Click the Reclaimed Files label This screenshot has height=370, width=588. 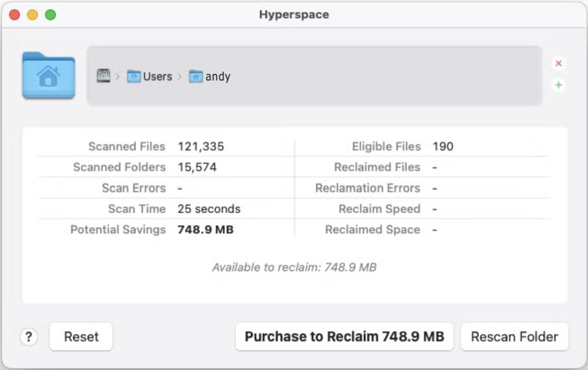pos(377,167)
